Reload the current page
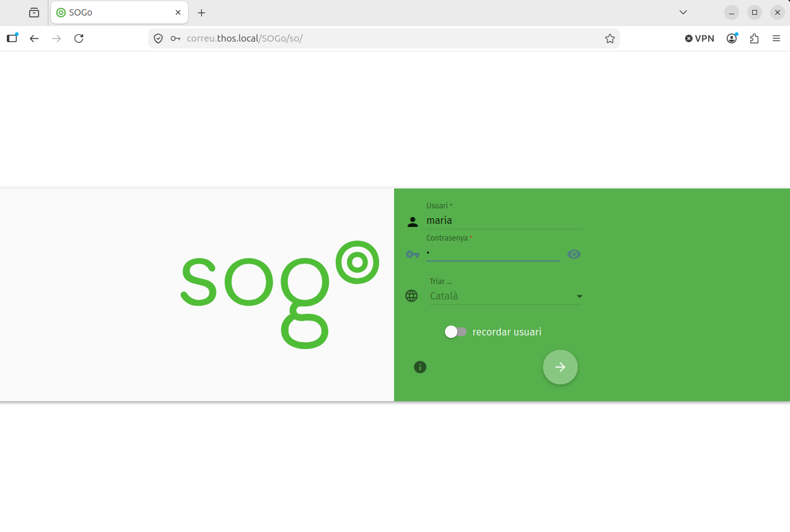 [79, 38]
